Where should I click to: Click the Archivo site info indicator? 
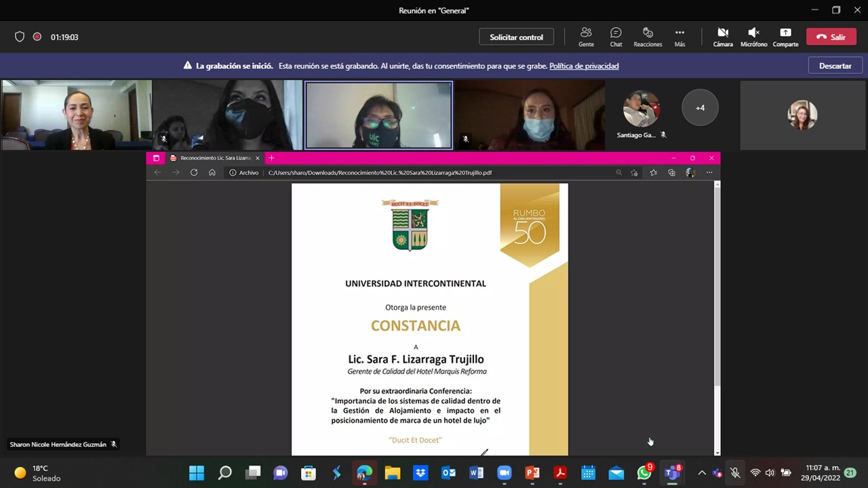click(243, 173)
